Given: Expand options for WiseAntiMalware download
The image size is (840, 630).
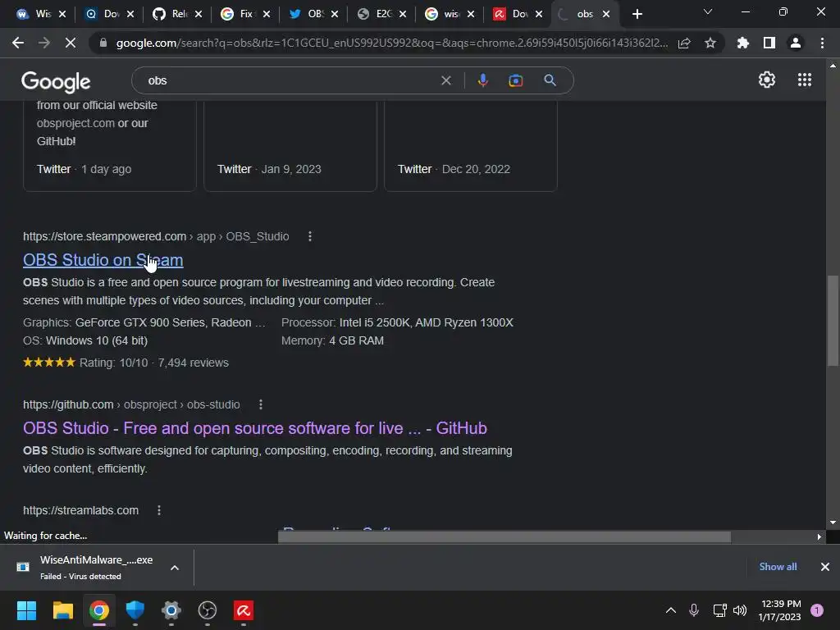Looking at the screenshot, I should click(175, 568).
